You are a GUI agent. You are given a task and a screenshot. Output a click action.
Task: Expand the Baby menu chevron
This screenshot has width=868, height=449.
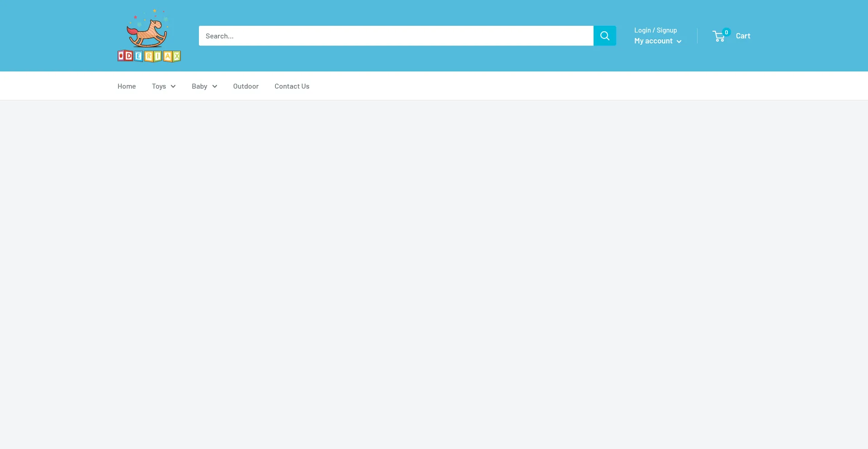(215, 86)
